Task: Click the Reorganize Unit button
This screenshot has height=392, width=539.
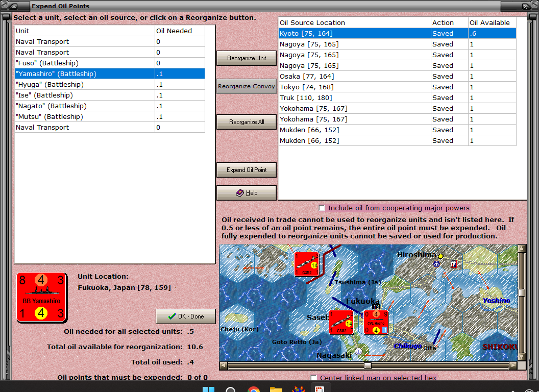Action: 246,58
